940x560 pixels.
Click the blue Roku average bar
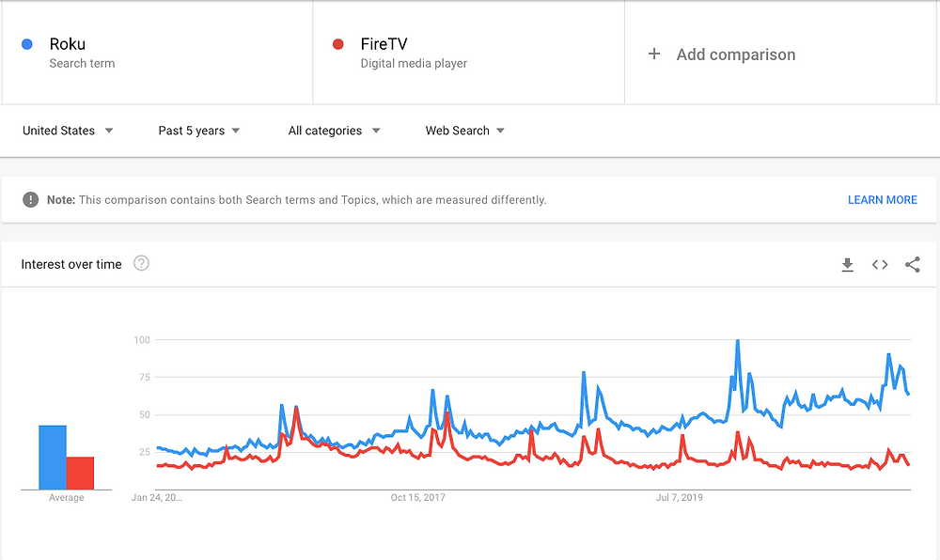pyautogui.click(x=53, y=458)
